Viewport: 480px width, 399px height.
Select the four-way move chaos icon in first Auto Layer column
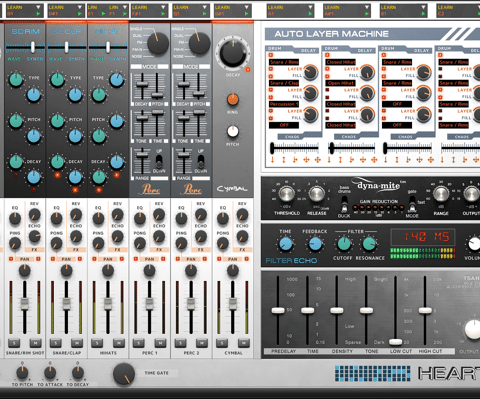click(x=317, y=160)
